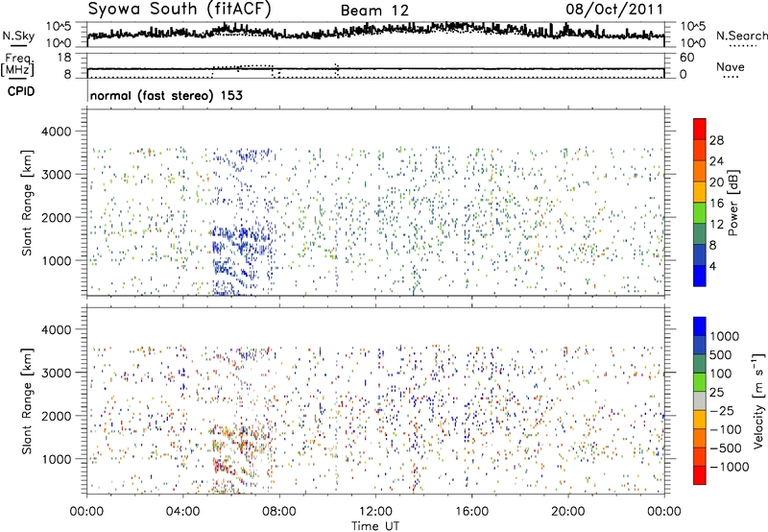Click the '16:00' time tick label
Screen dimensions: 768x532
pos(471,511)
